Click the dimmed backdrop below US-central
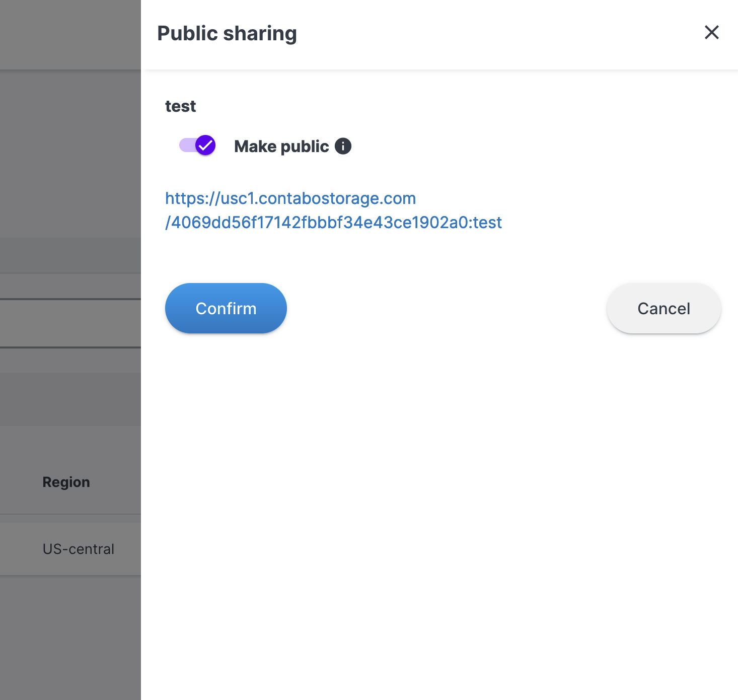 point(70,635)
